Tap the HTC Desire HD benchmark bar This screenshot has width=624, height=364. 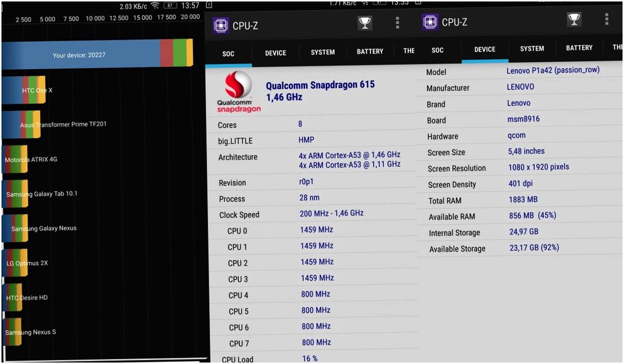12,298
